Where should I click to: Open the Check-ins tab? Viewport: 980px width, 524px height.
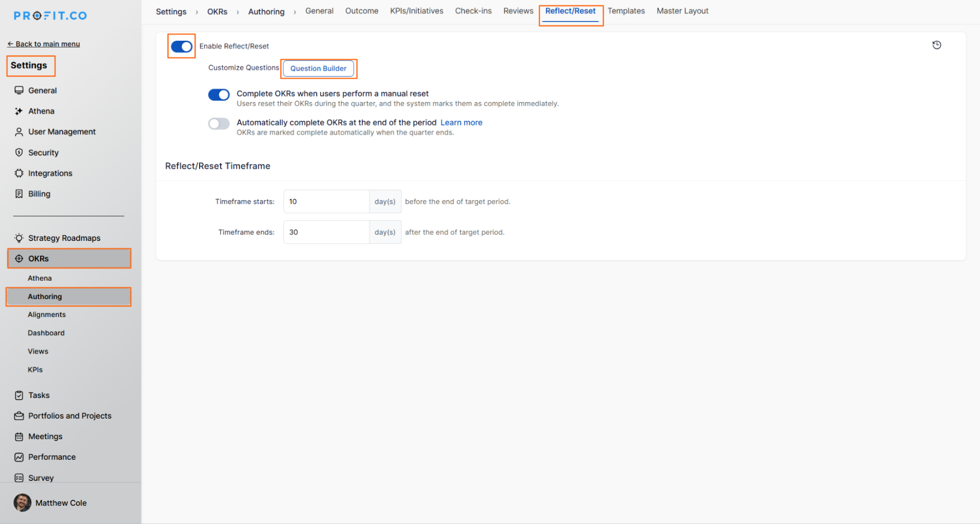point(473,11)
